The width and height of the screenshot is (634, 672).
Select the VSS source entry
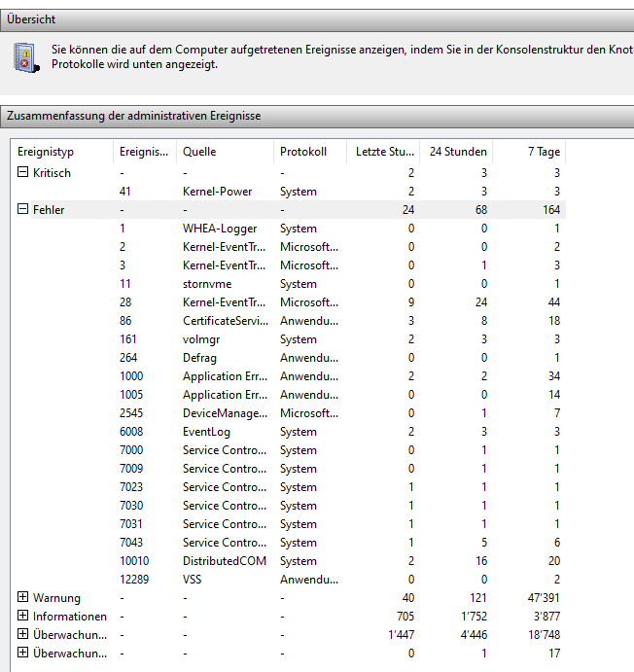[x=192, y=579]
